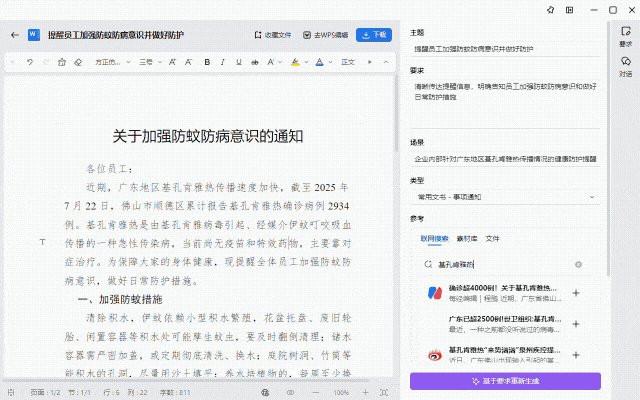Click the 基于要求重新生成 regenerate button

tap(505, 381)
